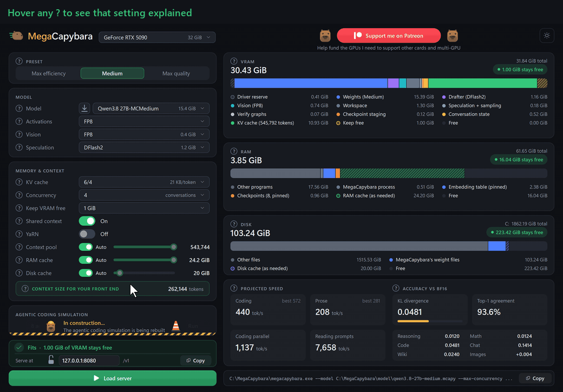563x392 pixels.
Task: Click the padlock icon next to Serve at
Action: [51, 360]
